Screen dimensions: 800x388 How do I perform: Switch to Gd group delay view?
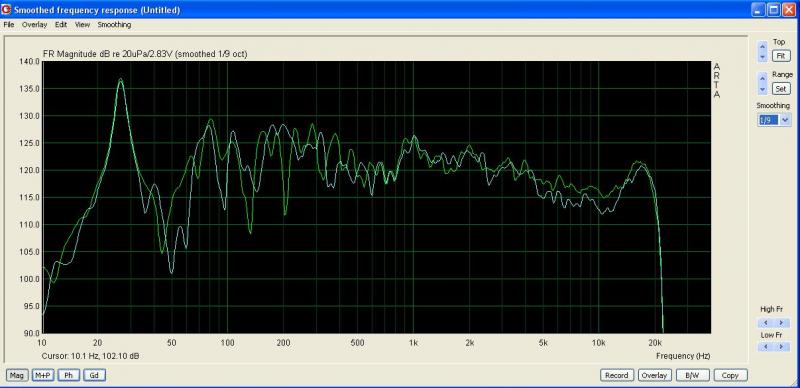(94, 375)
